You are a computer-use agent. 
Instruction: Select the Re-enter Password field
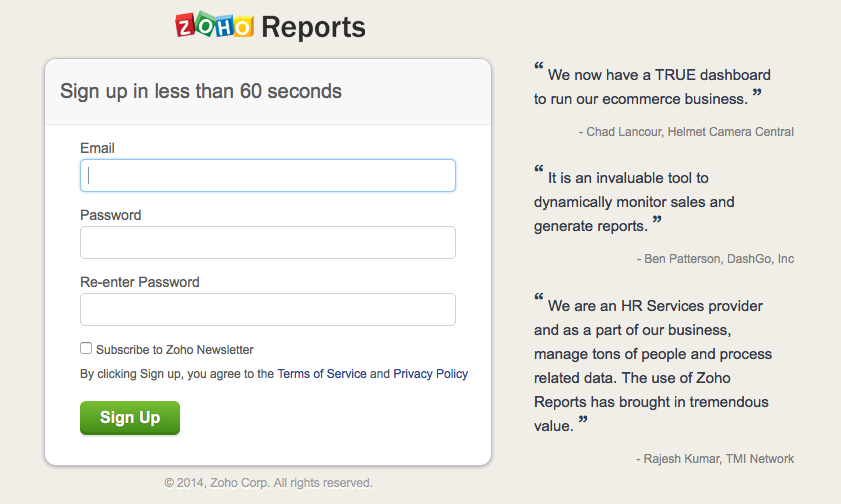click(268, 310)
